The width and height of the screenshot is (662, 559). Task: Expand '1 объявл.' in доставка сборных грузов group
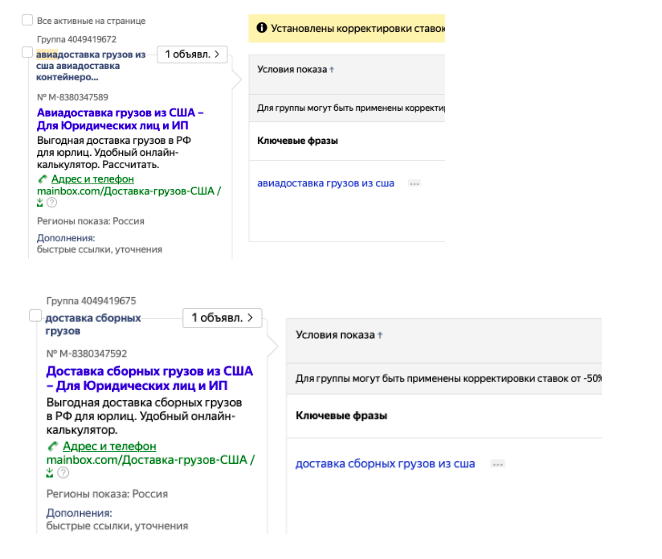click(x=222, y=318)
